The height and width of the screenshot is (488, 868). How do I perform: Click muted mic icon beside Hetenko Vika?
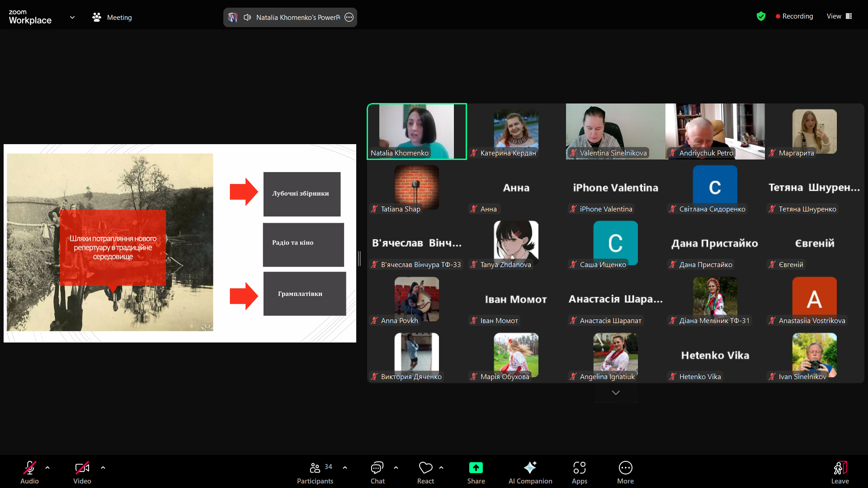pyautogui.click(x=673, y=376)
